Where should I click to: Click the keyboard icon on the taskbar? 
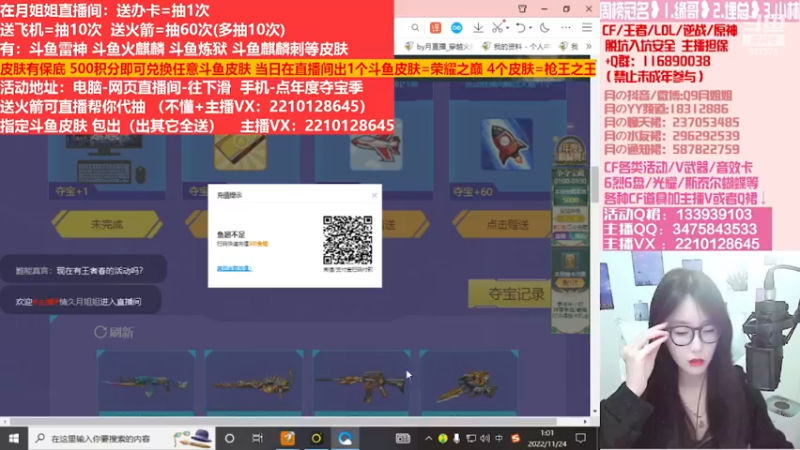(x=403, y=438)
